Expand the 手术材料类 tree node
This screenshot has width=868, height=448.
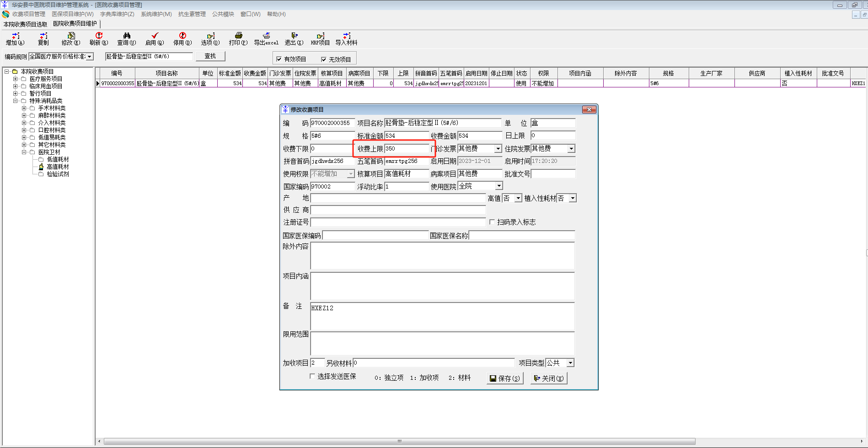(x=24, y=108)
